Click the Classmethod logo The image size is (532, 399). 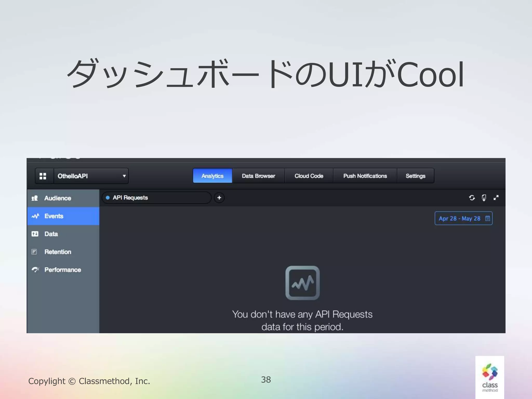pyautogui.click(x=490, y=377)
